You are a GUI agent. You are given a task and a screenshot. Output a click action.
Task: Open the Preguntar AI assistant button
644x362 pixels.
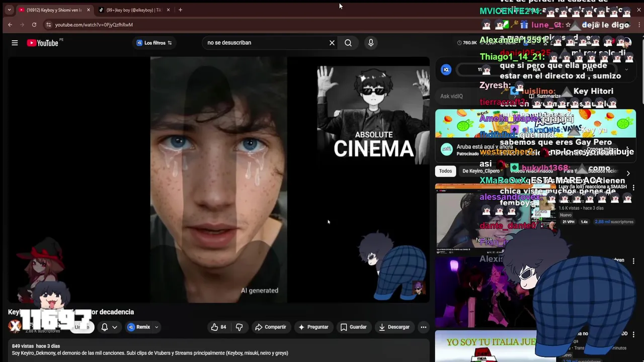click(313, 327)
